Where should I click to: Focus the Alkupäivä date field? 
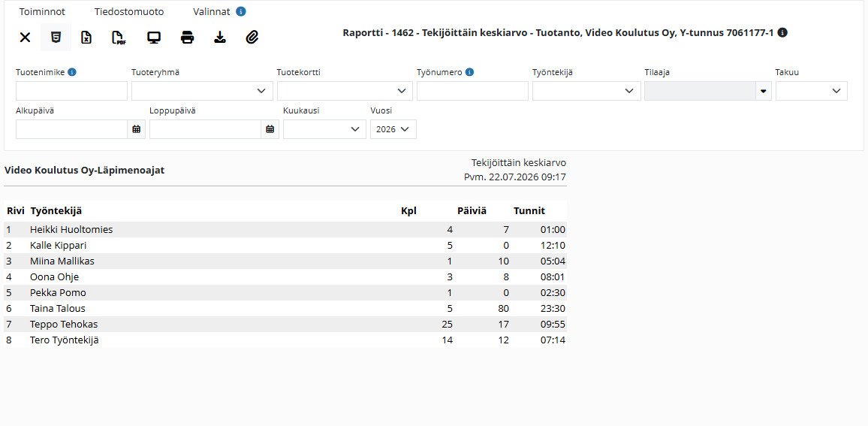coord(72,129)
